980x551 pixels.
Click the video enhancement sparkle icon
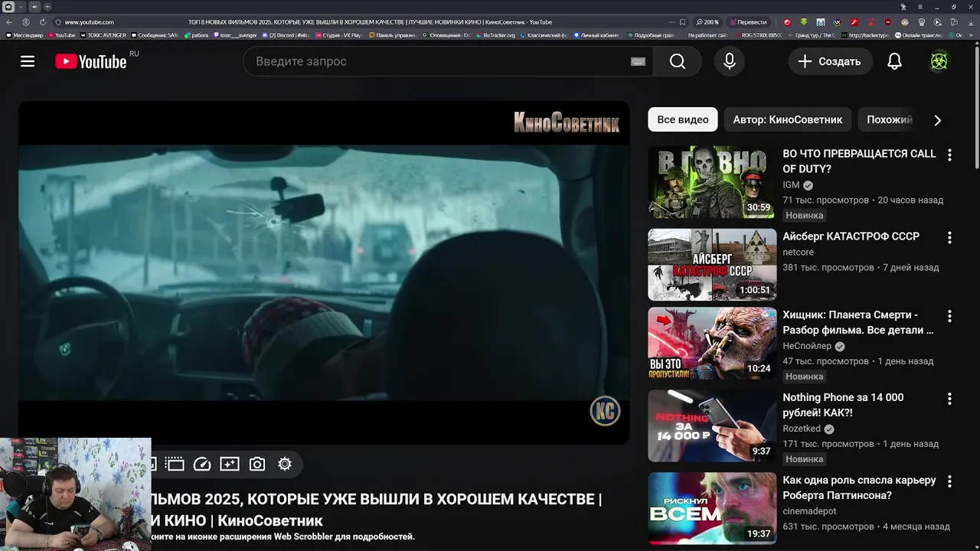click(230, 464)
